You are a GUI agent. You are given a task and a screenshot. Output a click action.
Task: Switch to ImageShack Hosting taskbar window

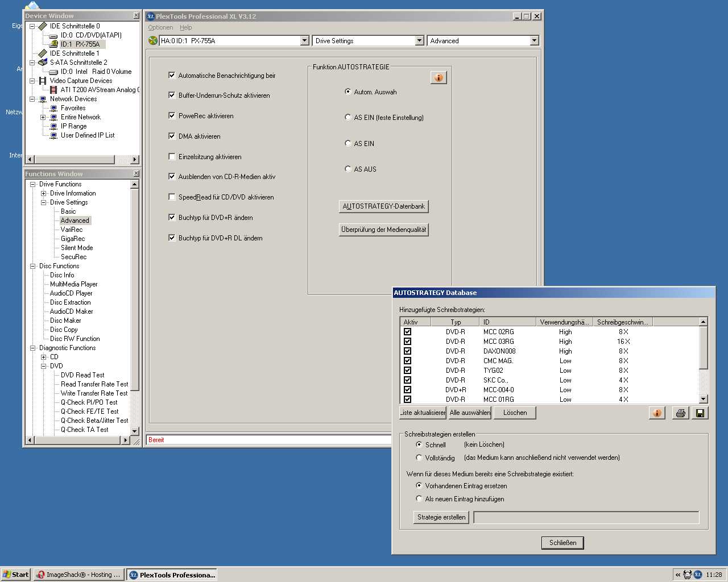coord(78,575)
